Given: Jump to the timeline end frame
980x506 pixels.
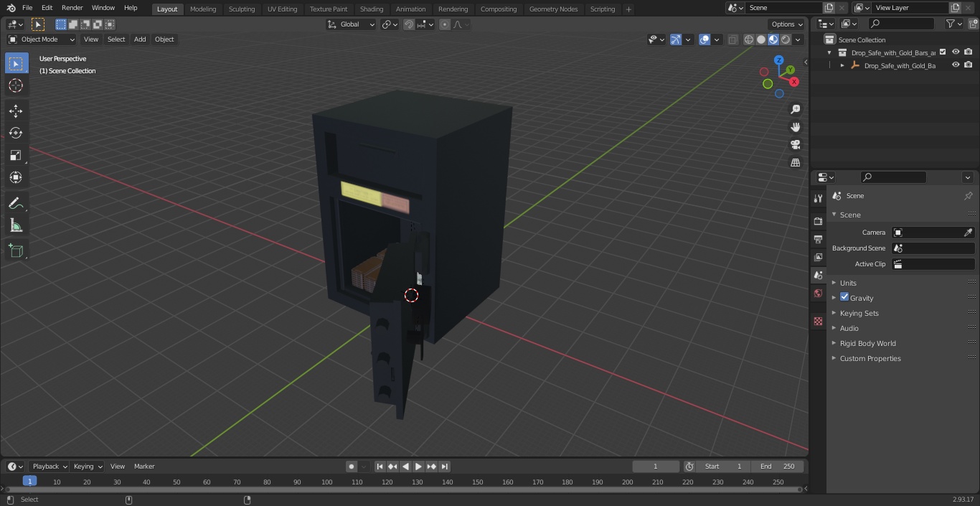Looking at the screenshot, I should click(x=445, y=467).
